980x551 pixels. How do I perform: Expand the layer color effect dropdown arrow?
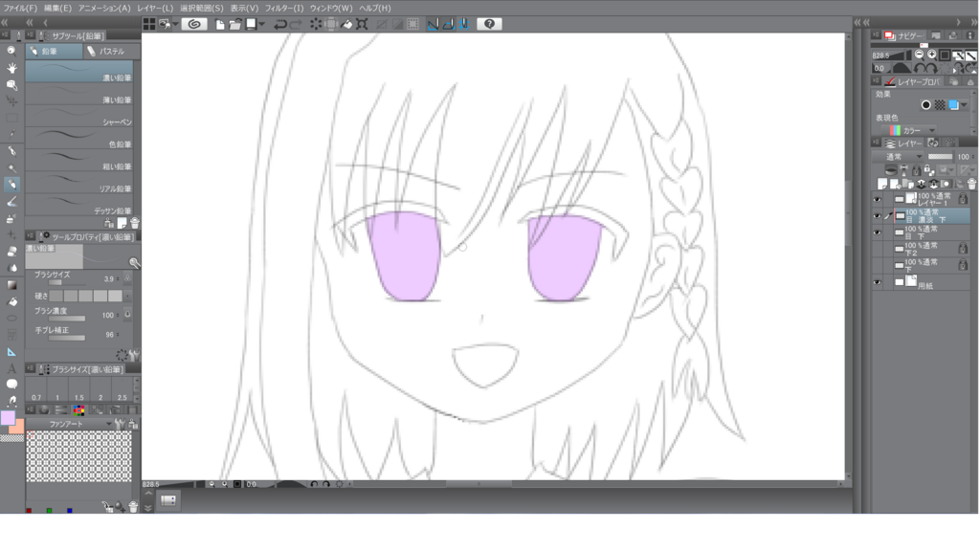pyautogui.click(x=965, y=105)
